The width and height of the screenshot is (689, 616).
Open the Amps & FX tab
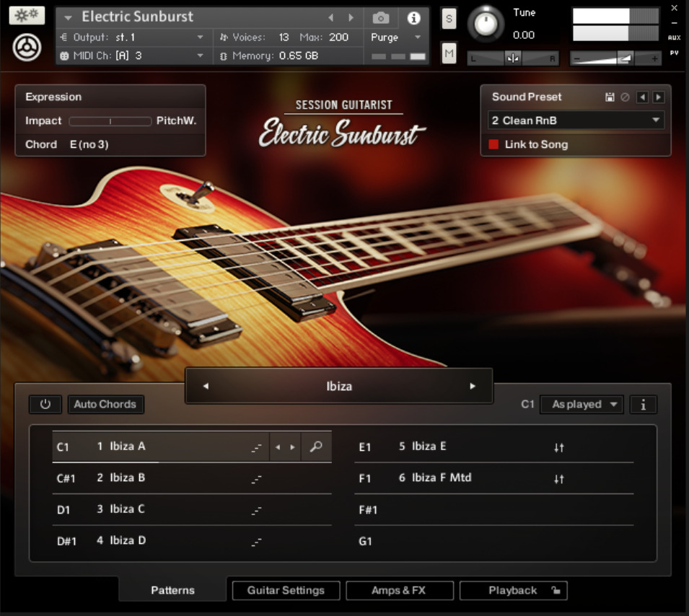pos(400,591)
